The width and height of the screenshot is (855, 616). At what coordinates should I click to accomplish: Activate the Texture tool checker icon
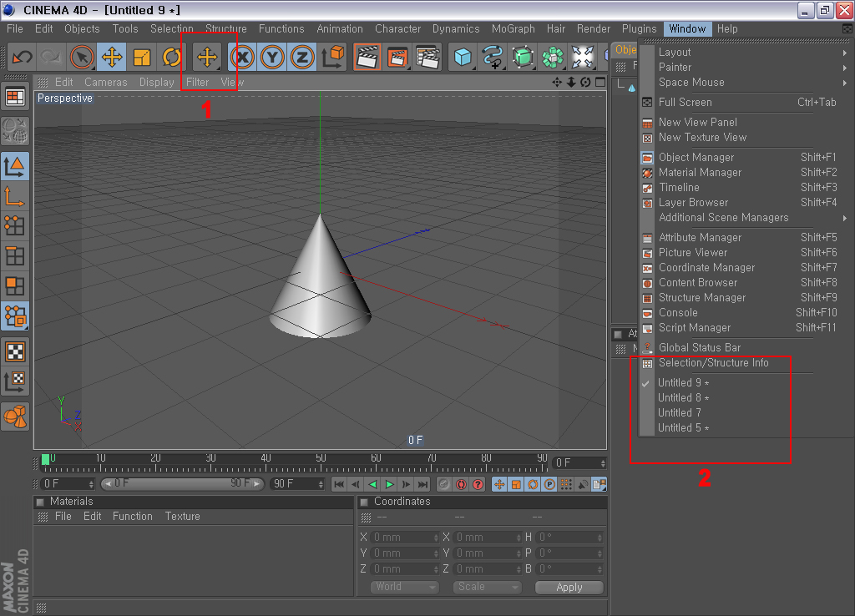15,351
